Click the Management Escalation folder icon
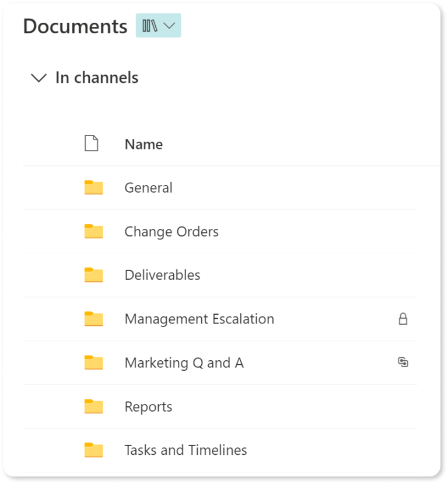The height and width of the screenshot is (484, 448). pyautogui.click(x=93, y=319)
